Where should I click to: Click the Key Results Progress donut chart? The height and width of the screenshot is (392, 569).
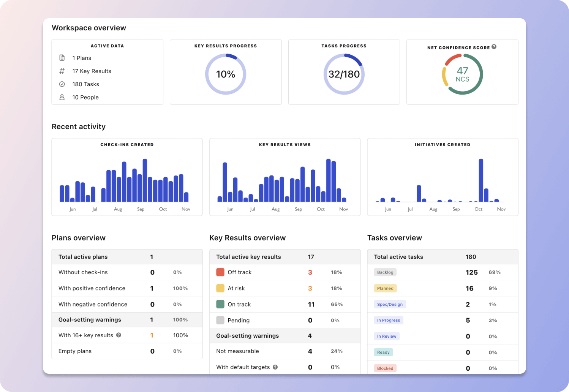click(x=226, y=74)
